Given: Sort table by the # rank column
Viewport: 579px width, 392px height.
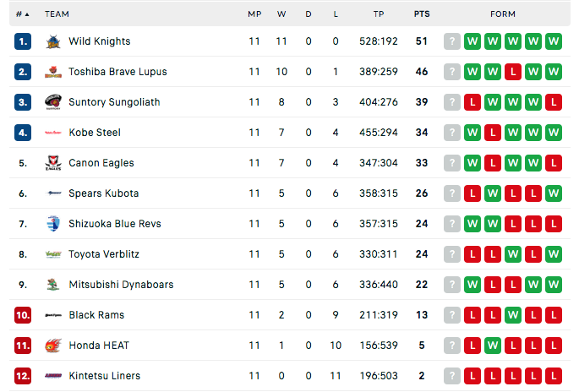Looking at the screenshot, I should coord(22,14).
